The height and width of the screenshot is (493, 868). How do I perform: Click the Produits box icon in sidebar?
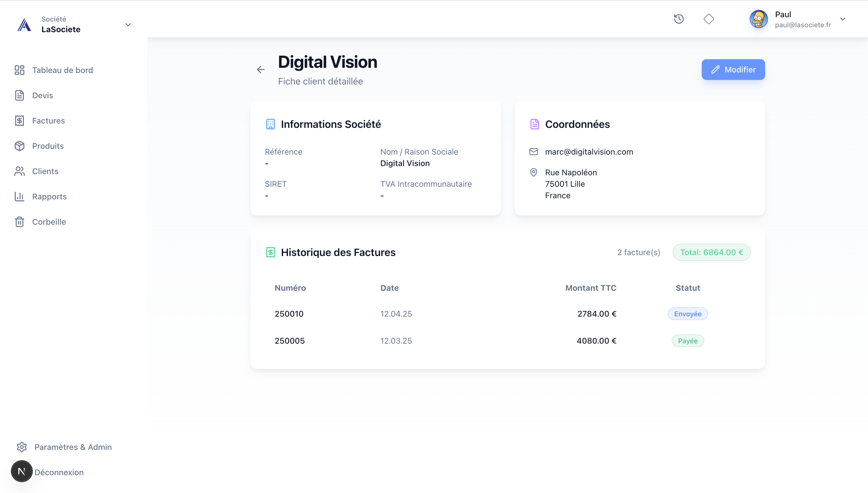pos(20,146)
